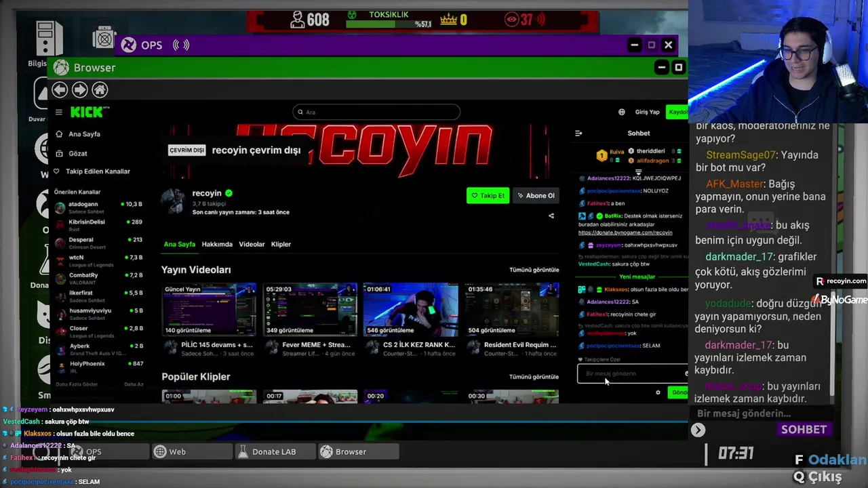Focus Kick chat Bir mesaj gönderin field

point(632,373)
